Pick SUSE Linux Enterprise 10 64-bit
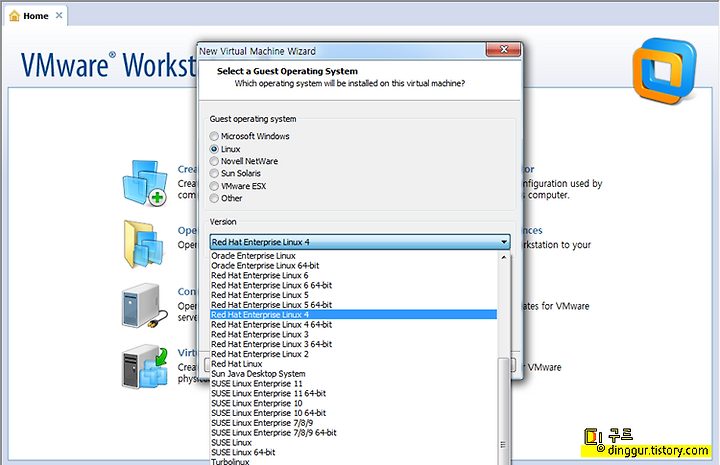Viewport: 720px width, 465px height. (x=354, y=413)
